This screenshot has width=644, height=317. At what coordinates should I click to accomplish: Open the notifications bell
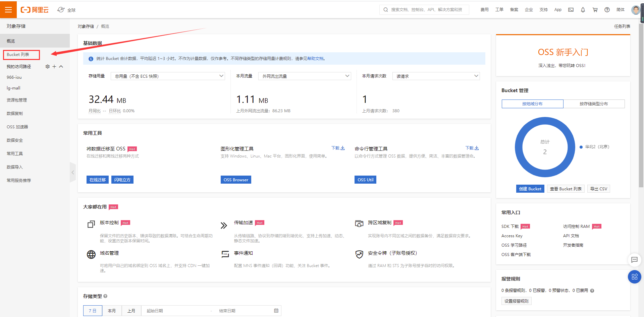click(x=583, y=10)
